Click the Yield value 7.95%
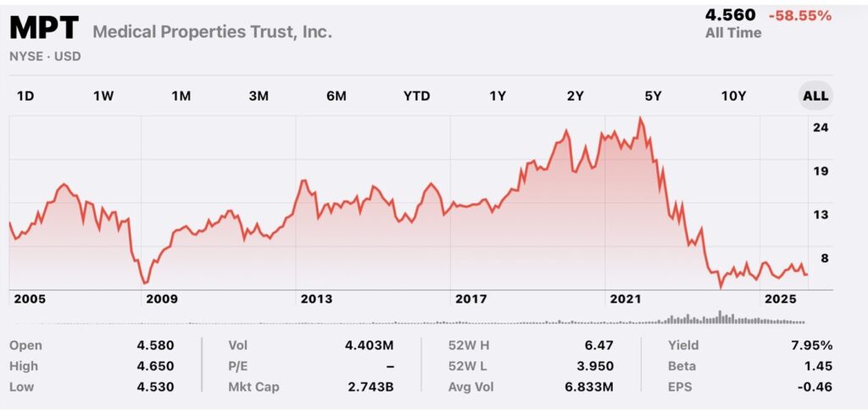868x410 pixels. pos(814,346)
